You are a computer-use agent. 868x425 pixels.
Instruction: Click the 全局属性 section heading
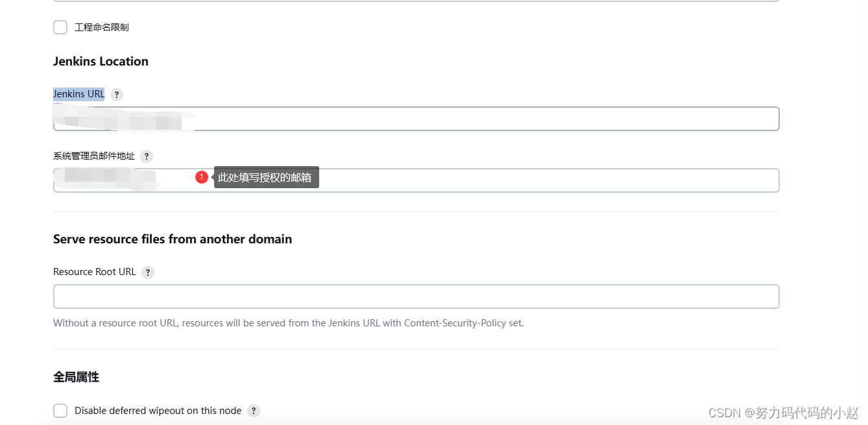tap(76, 377)
